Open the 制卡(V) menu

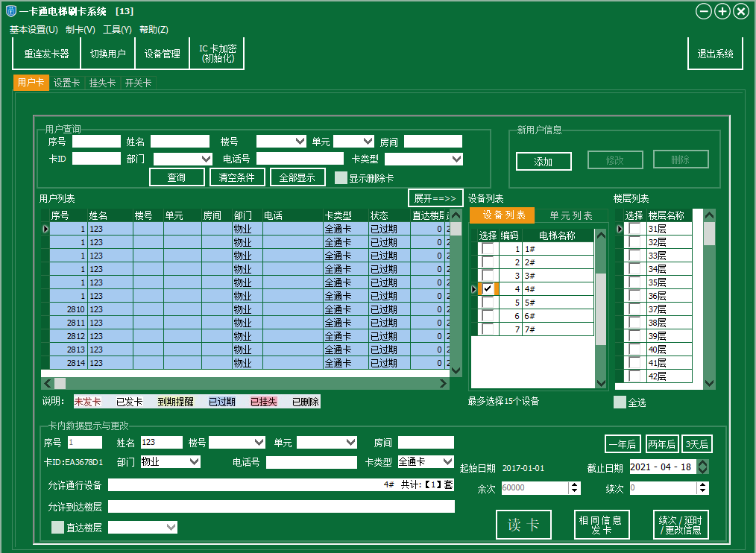(81, 29)
